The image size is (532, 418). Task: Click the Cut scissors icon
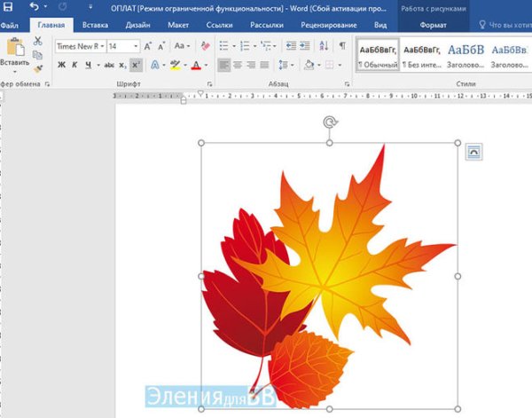[x=37, y=42]
